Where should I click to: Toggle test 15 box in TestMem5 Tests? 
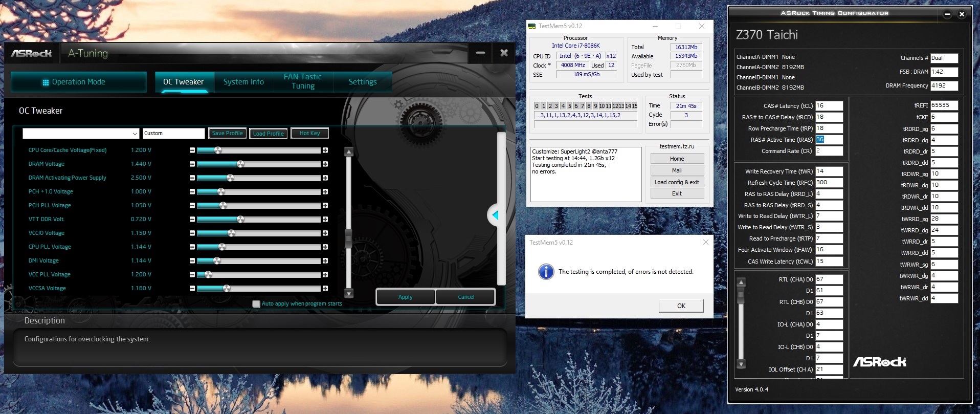(635, 106)
